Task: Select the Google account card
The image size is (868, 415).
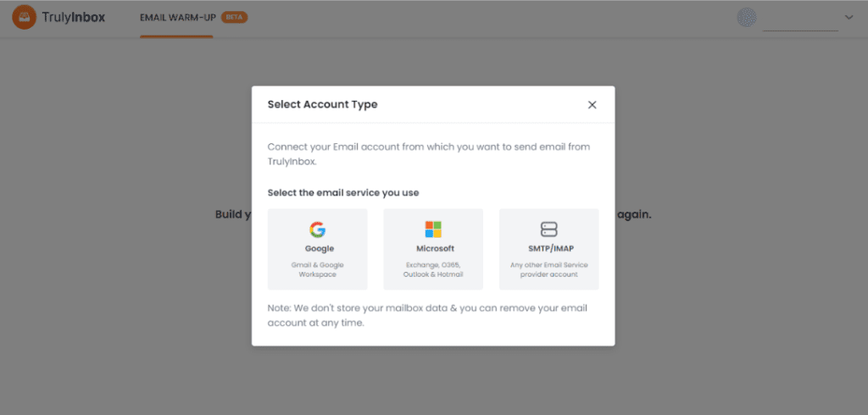Action: (317, 249)
